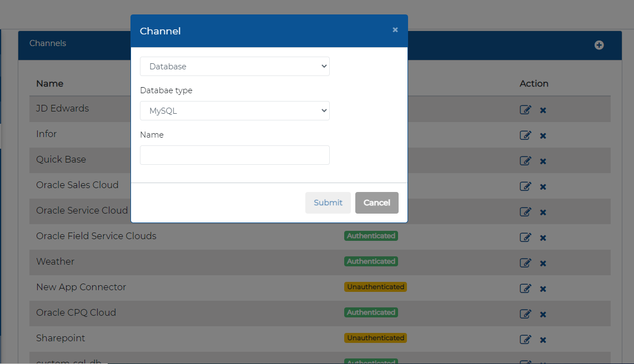This screenshot has width=634, height=364.
Task: Delete the Sharepoint channel
Action: click(x=543, y=340)
